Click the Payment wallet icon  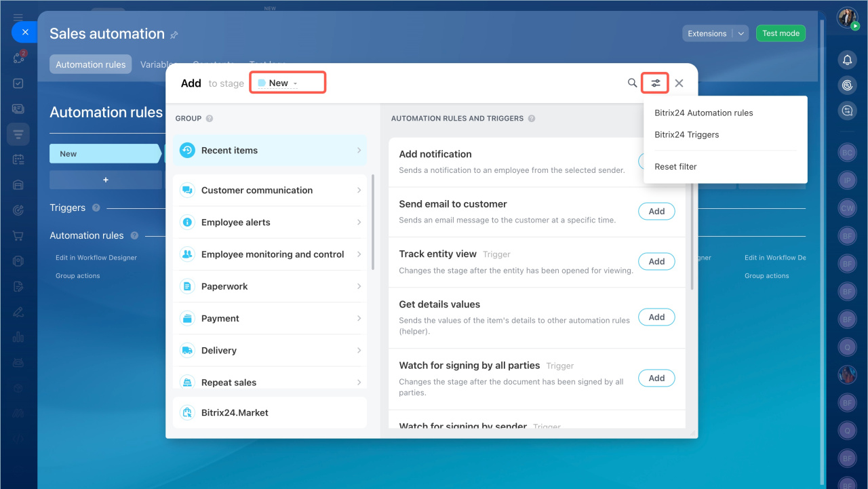coord(187,319)
